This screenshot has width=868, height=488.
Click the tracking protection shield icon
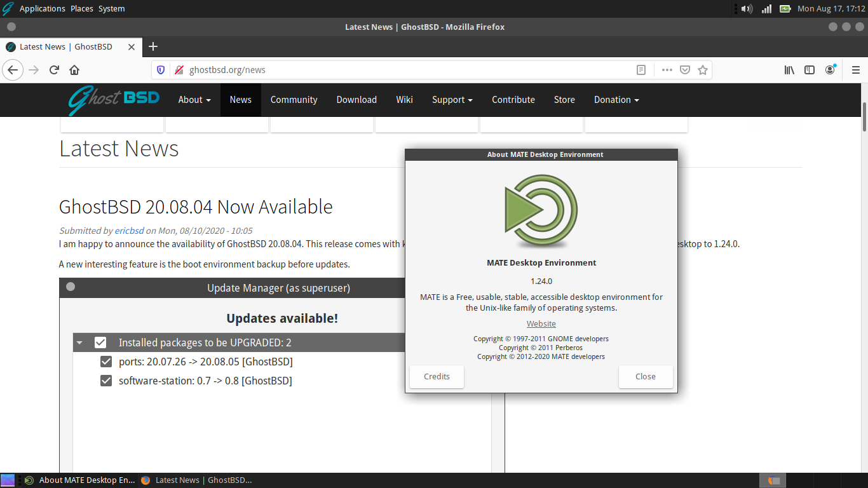point(161,70)
